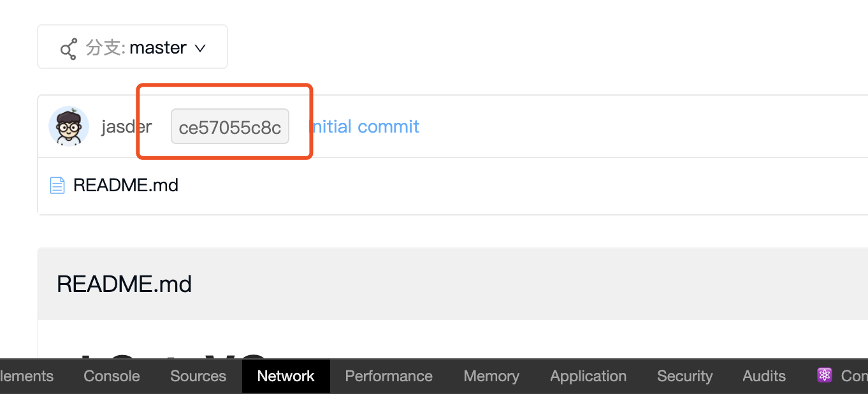Switch to the Application tab
868x394 pixels.
tap(588, 376)
